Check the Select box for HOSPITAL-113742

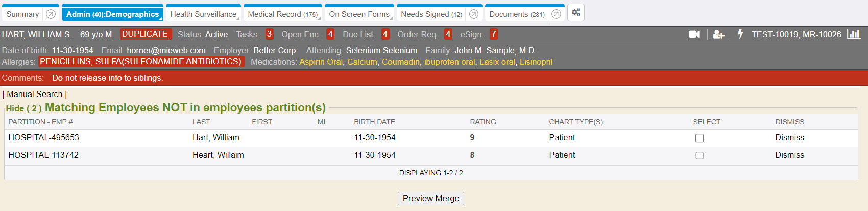(x=700, y=155)
